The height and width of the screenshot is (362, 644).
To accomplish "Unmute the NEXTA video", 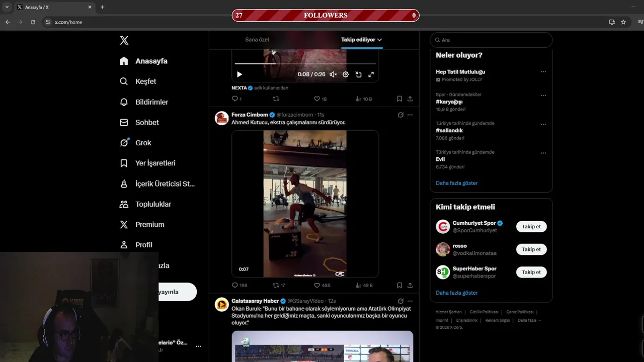I will [333, 74].
